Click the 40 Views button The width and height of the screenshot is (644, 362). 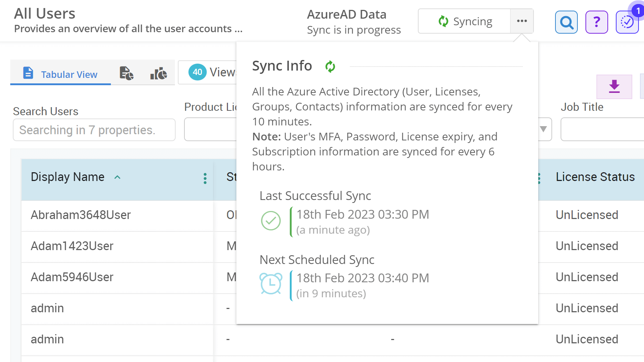point(211,72)
